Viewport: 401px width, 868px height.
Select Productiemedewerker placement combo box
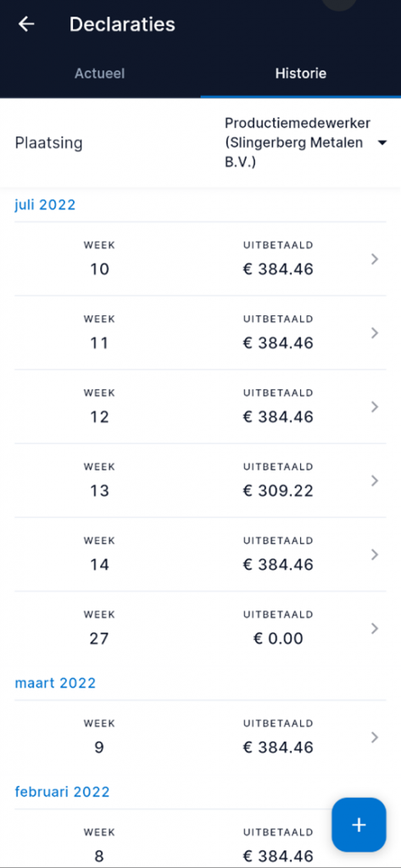tap(305, 143)
